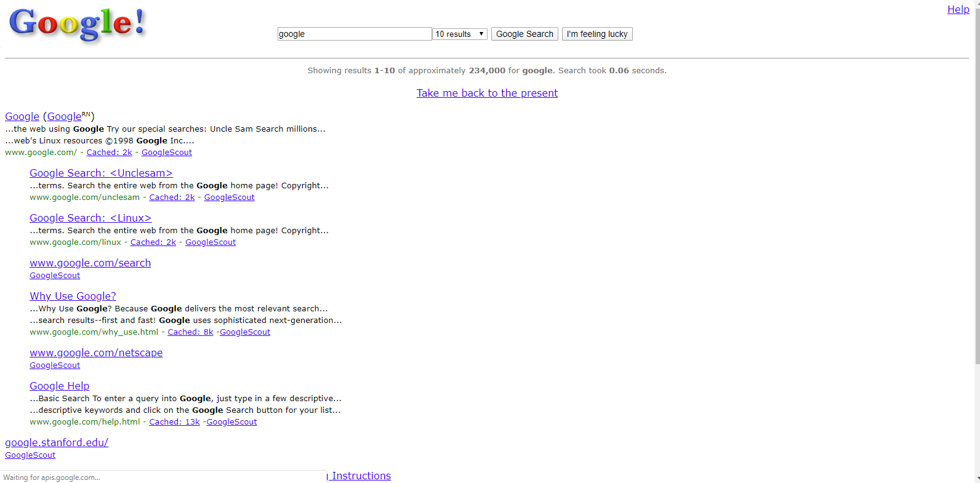Viewport: 980px width, 483px height.
Task: Click GoogleScout for help.html result
Action: point(231,422)
